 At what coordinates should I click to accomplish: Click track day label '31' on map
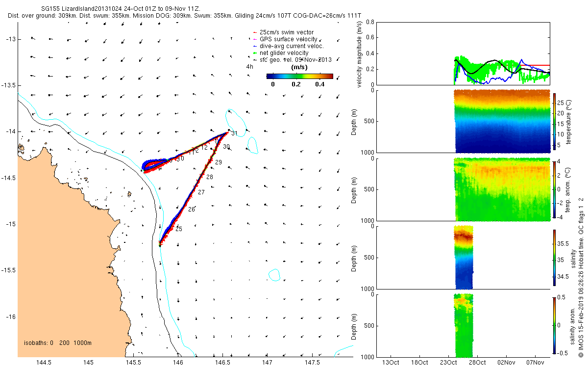pos(234,133)
